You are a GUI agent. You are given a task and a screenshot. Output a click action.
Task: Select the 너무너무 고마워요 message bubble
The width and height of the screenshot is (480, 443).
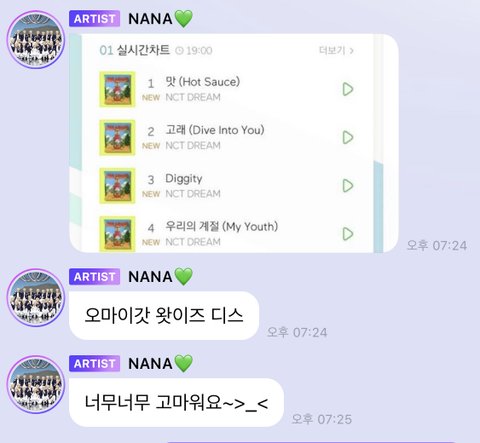pos(176,402)
